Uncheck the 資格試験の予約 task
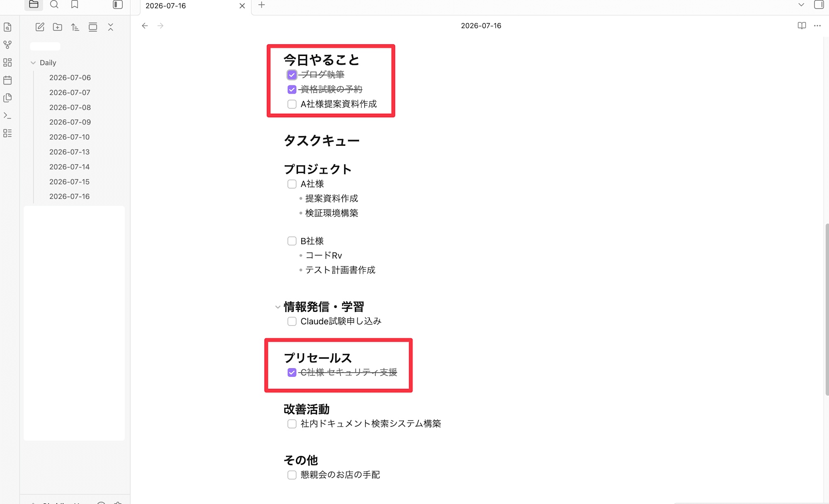The width and height of the screenshot is (829, 504). 292,89
